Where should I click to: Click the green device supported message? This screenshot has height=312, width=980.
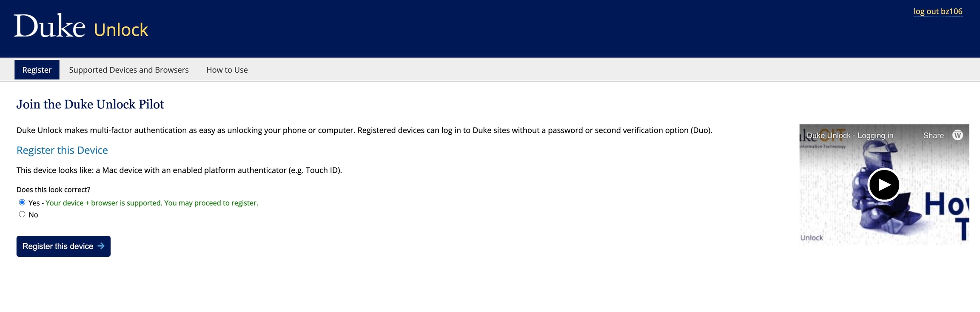point(151,203)
